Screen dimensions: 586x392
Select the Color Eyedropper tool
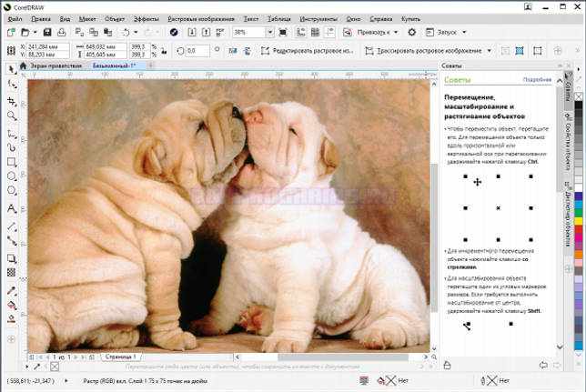click(x=12, y=291)
